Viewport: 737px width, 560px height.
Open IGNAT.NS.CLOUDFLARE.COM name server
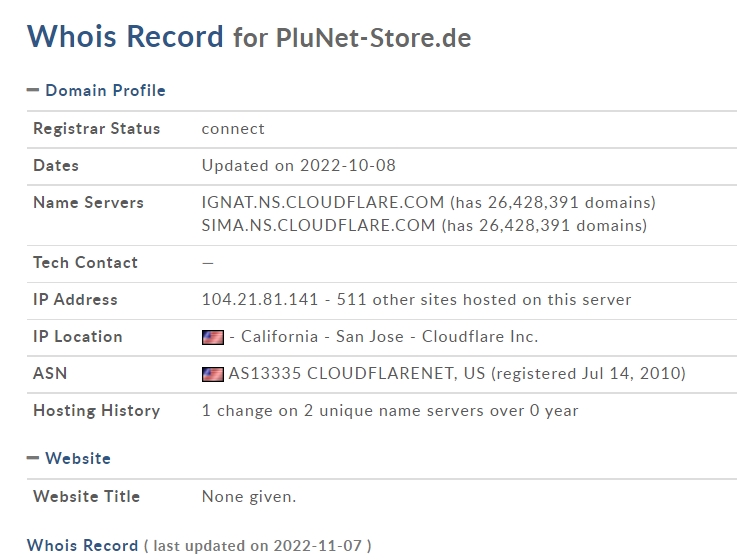(322, 202)
